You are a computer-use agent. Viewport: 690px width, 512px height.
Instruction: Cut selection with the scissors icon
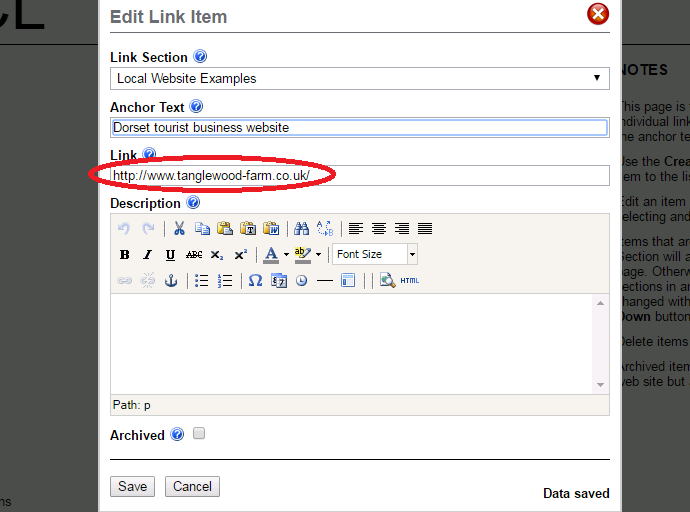pos(179,228)
